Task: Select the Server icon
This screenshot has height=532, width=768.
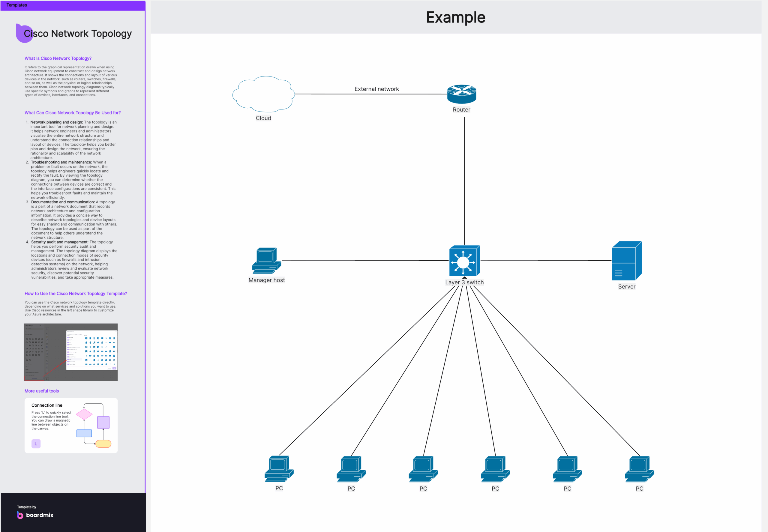Action: [627, 261]
